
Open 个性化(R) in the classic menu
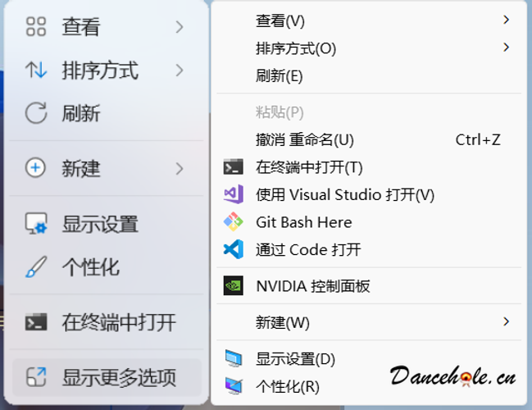(369, 386)
